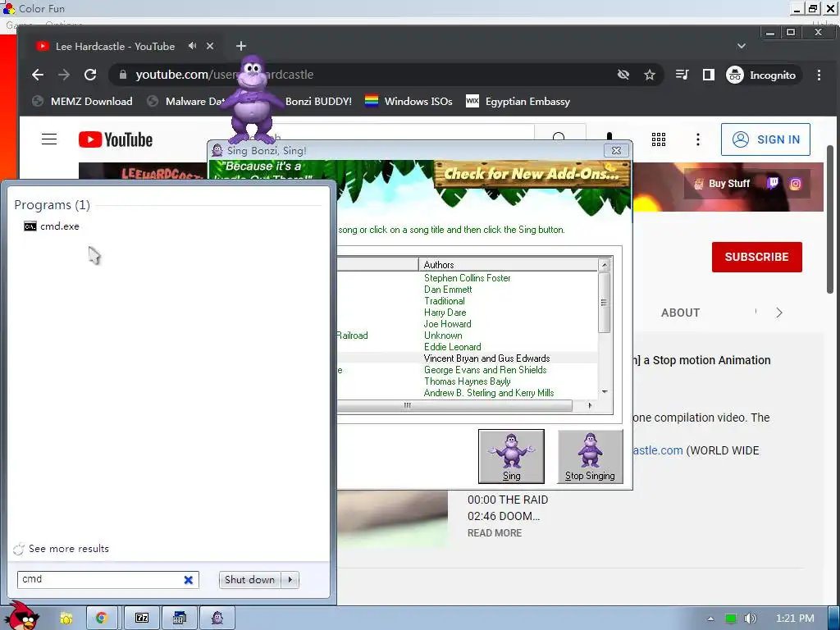Open the Instagram icon on channel banner
This screenshot has height=630, width=840.
coord(796,185)
